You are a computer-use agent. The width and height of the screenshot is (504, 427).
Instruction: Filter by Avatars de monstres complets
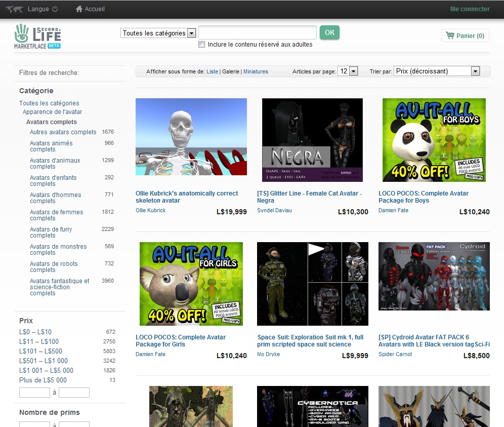(58, 249)
